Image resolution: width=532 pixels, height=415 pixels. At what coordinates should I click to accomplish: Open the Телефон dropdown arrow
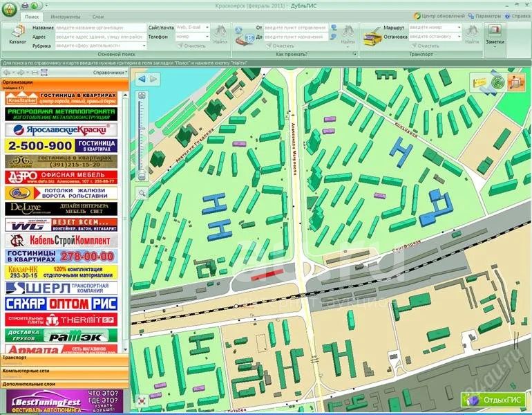[x=207, y=37]
